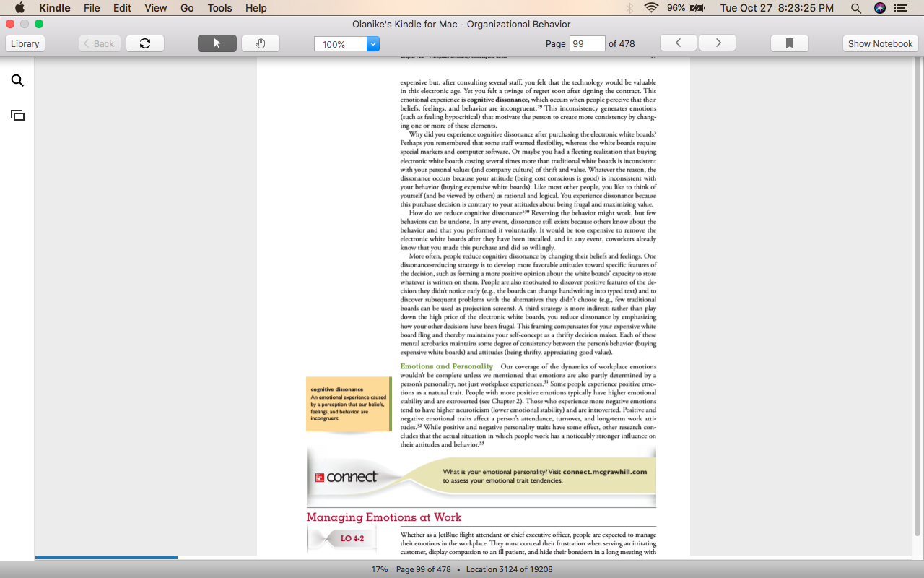Open the Kindle menu
Image resolution: width=924 pixels, height=578 pixels.
[x=55, y=8]
